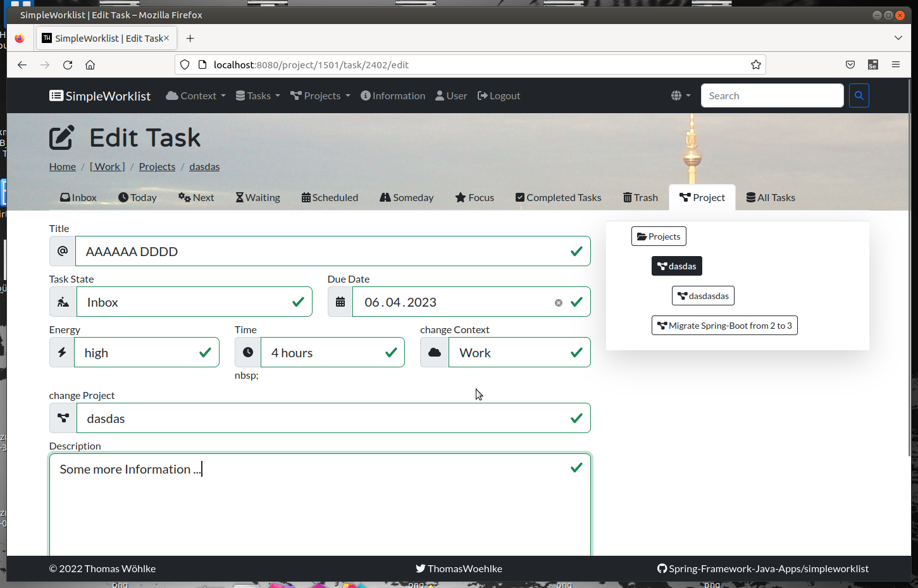The width and height of the screenshot is (918, 588).
Task: Open the [ Work ] breadcrumb link
Action: 108,167
